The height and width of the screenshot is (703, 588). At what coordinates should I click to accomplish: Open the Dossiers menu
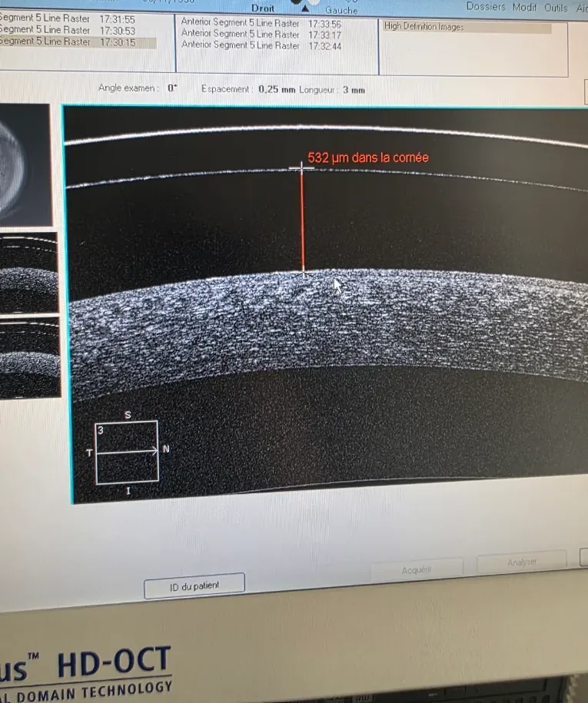coord(486,7)
